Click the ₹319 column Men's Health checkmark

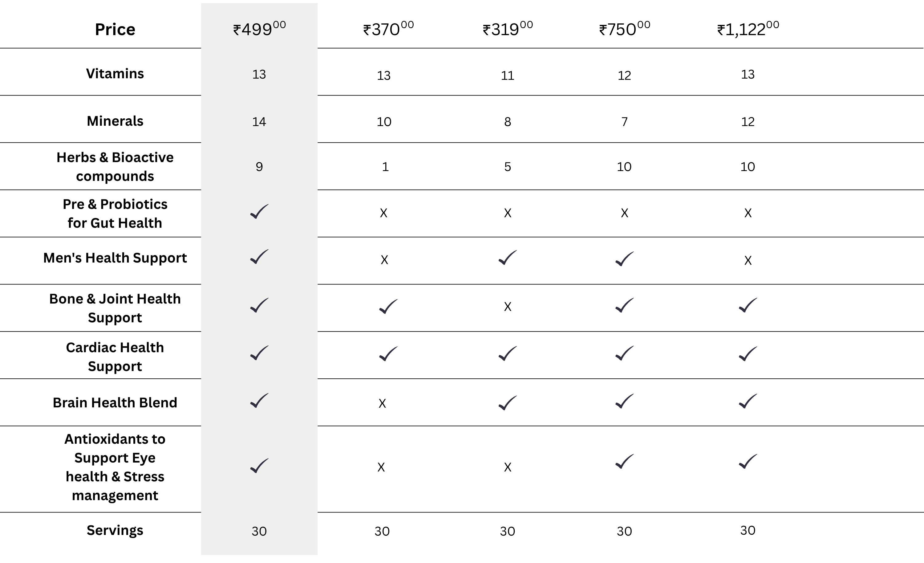(507, 258)
